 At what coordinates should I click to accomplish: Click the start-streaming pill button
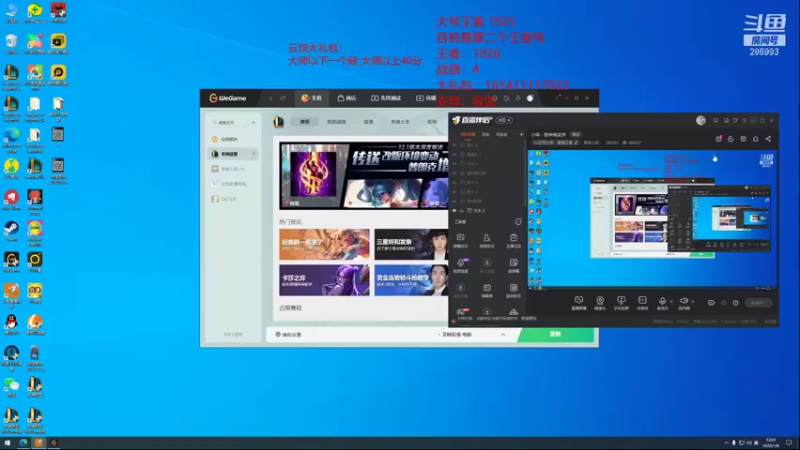758,303
